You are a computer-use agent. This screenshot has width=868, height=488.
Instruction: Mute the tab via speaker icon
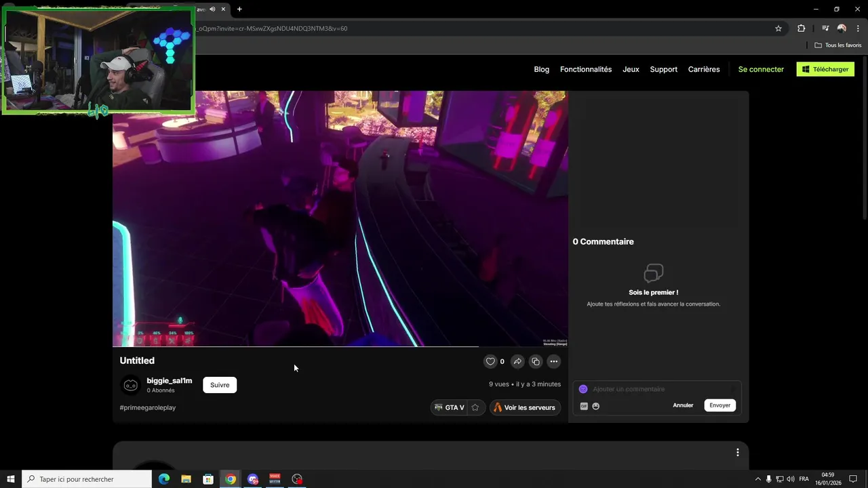[212, 9]
